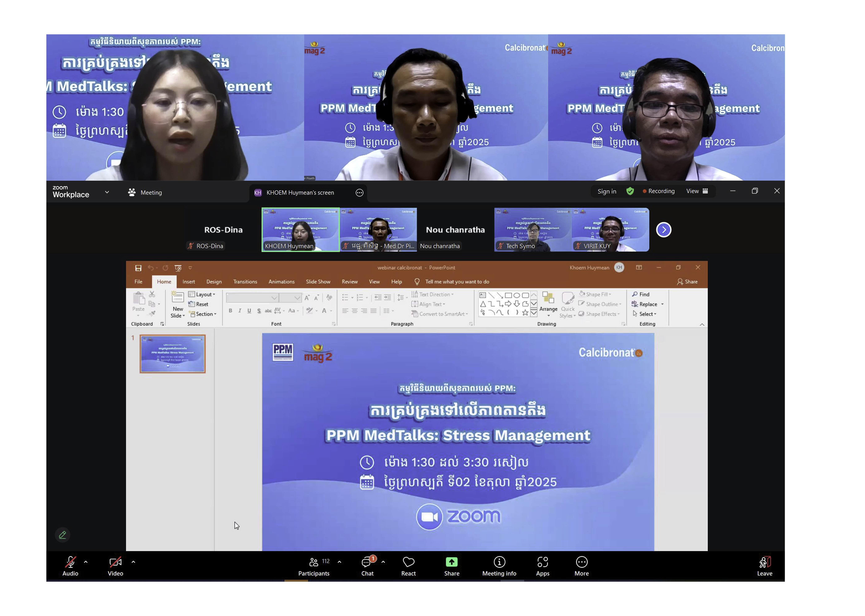This screenshot has height=616, width=865.
Task: Expand video options arrow next to Video
Action: pyautogui.click(x=133, y=562)
